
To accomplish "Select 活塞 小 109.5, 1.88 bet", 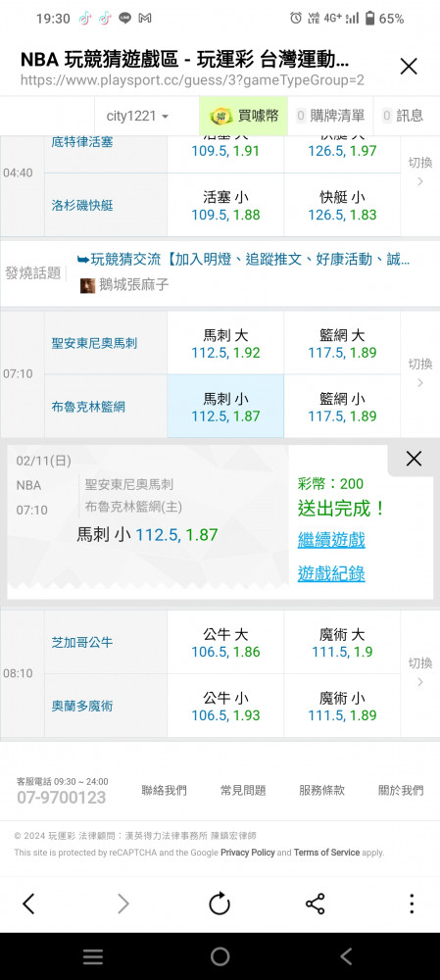I will (225, 206).
